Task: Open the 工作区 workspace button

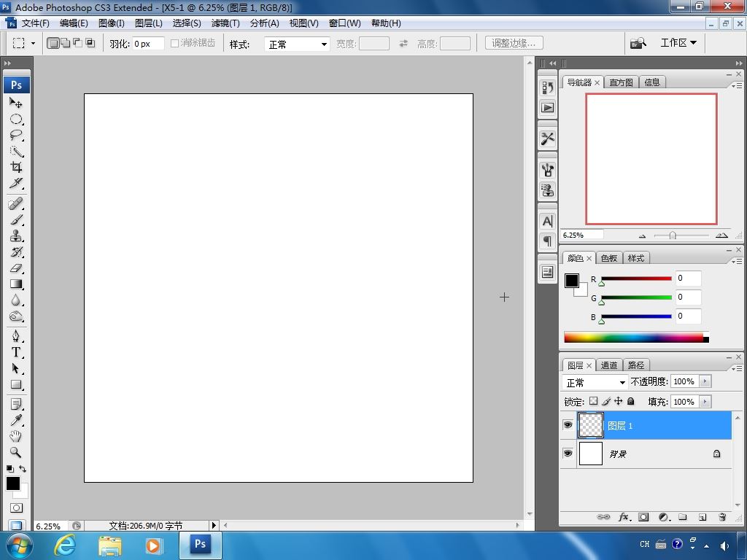Action: click(678, 43)
